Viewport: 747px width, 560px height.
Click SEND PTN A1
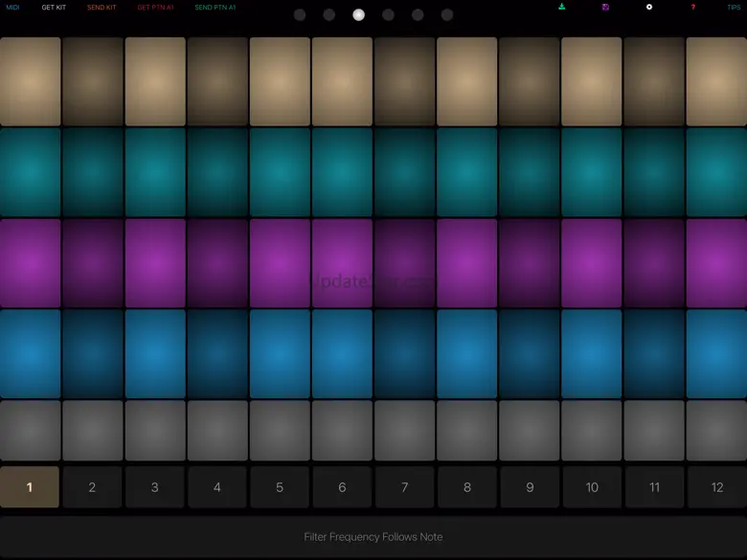click(215, 8)
